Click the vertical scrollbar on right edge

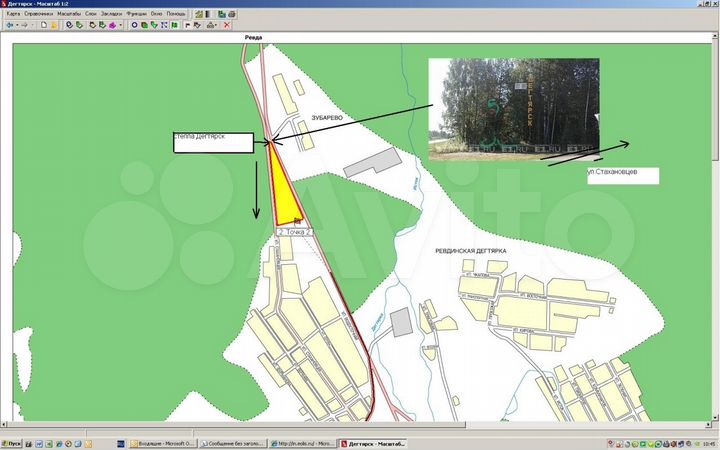714,230
